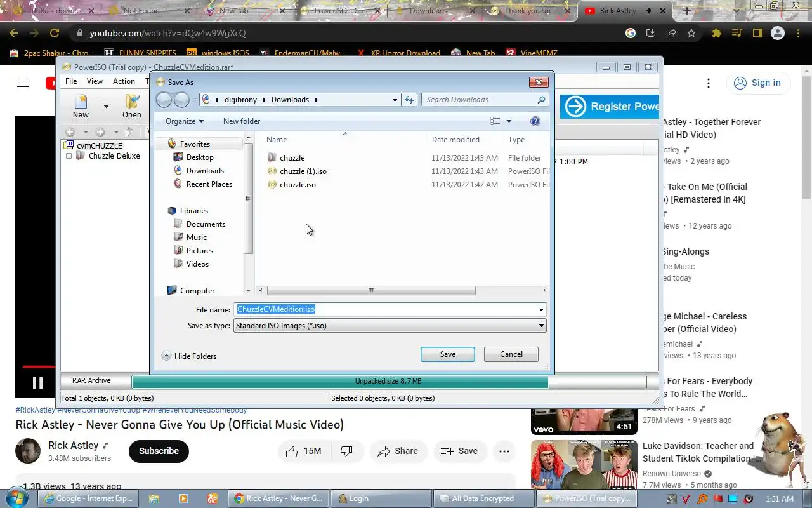The width and height of the screenshot is (812, 508).
Task: Select the chuzzle (1).iso file
Action: point(303,171)
